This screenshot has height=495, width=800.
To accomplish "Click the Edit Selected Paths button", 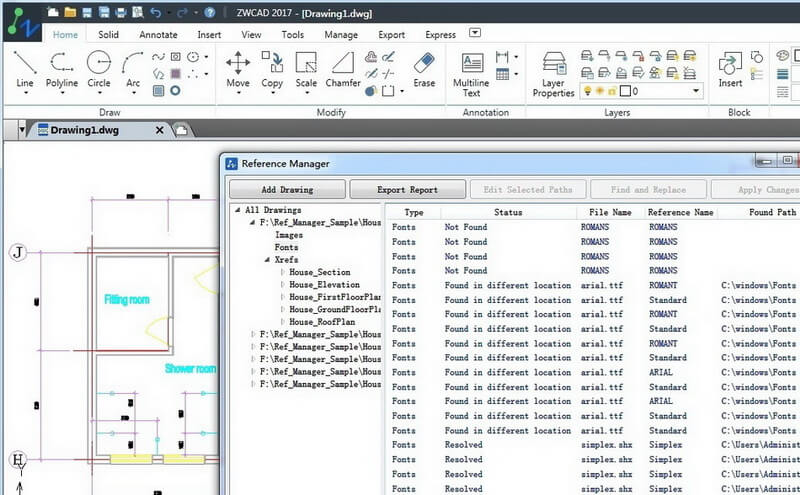I will coord(528,189).
